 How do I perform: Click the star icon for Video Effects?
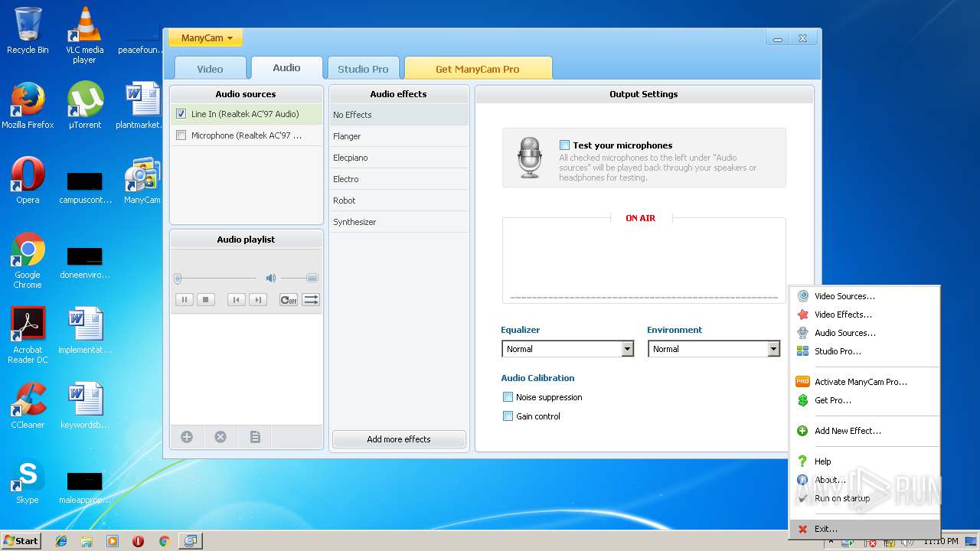coord(802,315)
